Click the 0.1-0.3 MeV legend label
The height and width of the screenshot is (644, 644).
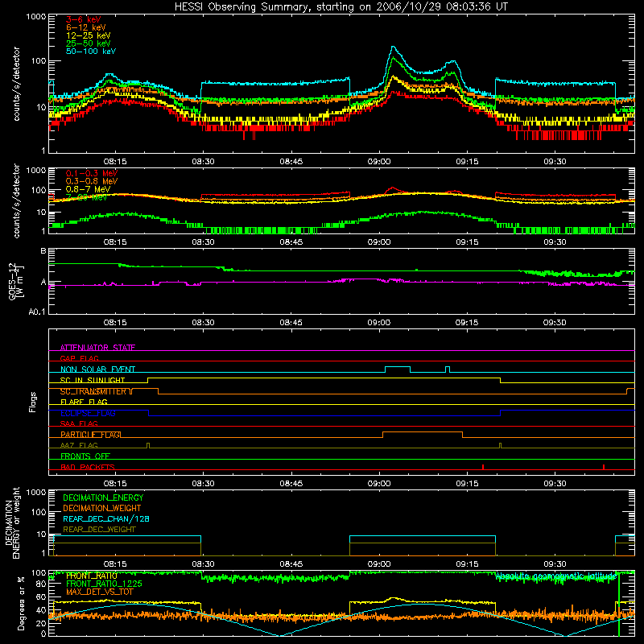click(x=91, y=173)
